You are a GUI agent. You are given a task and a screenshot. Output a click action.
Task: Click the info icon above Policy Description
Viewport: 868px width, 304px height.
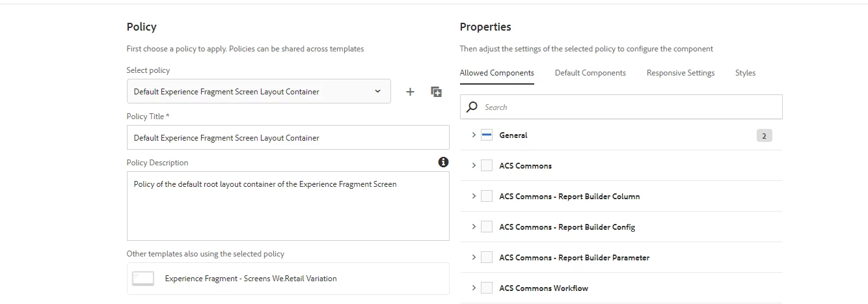click(x=443, y=162)
